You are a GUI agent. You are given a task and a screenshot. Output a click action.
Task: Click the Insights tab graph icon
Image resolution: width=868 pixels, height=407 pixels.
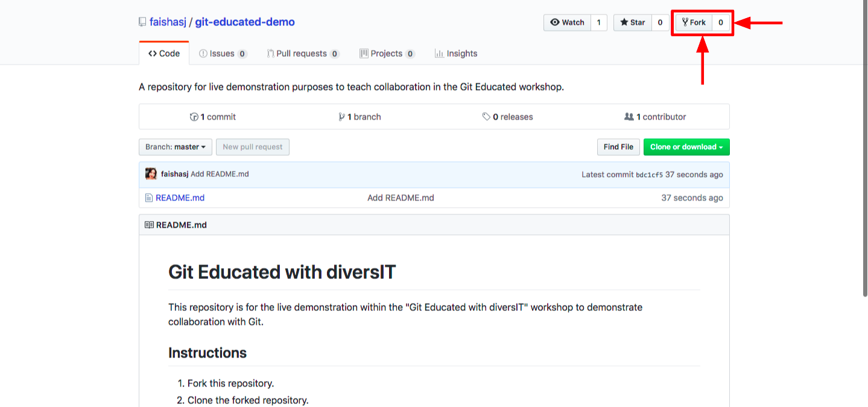tap(439, 53)
